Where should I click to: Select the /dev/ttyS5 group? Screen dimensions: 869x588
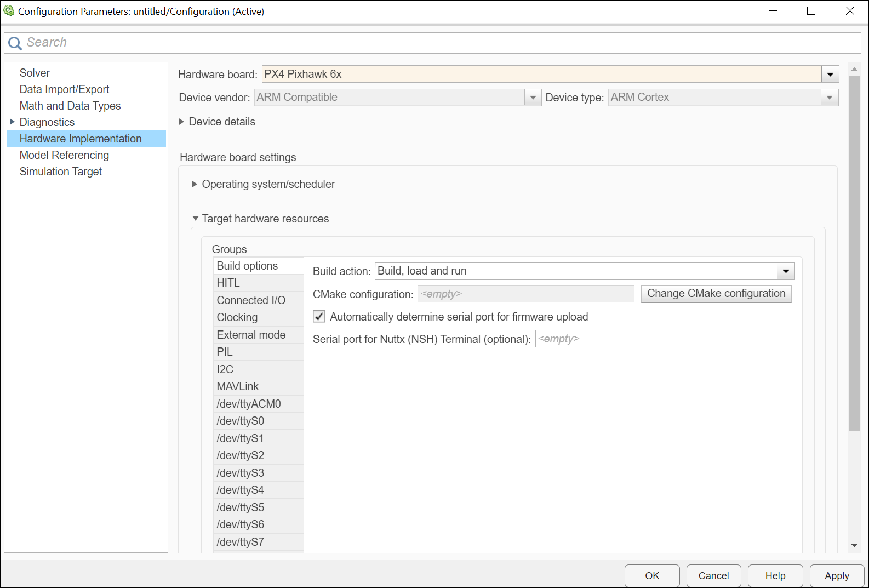259,507
